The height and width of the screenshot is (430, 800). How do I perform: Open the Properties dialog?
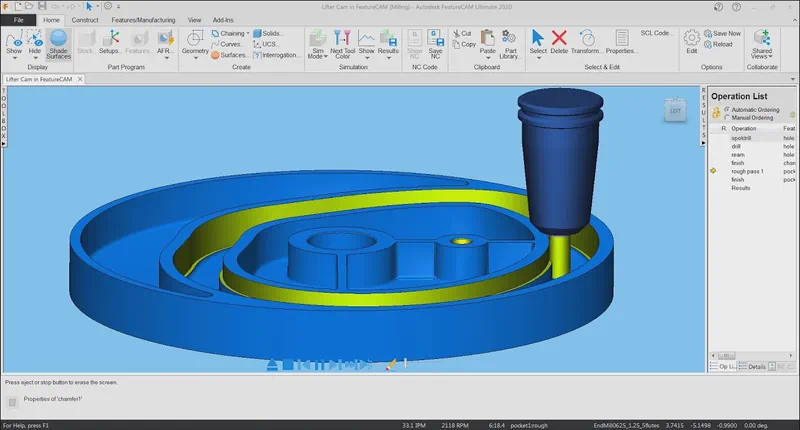coord(621,42)
